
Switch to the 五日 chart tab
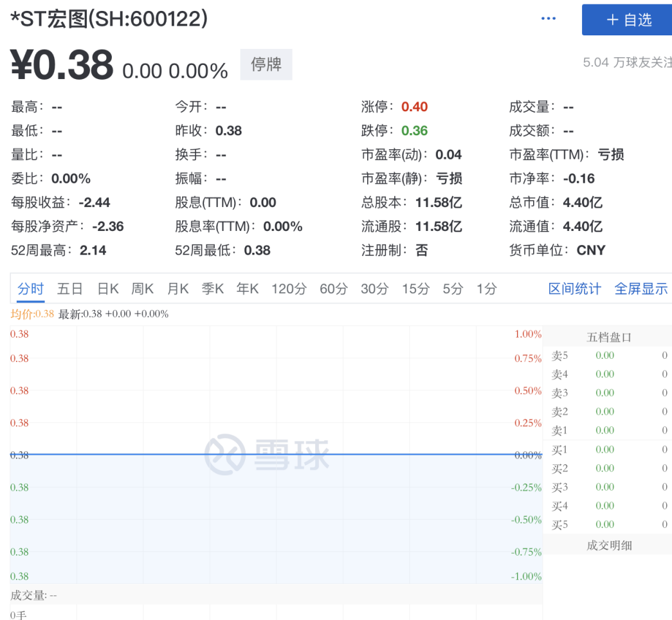point(70,289)
